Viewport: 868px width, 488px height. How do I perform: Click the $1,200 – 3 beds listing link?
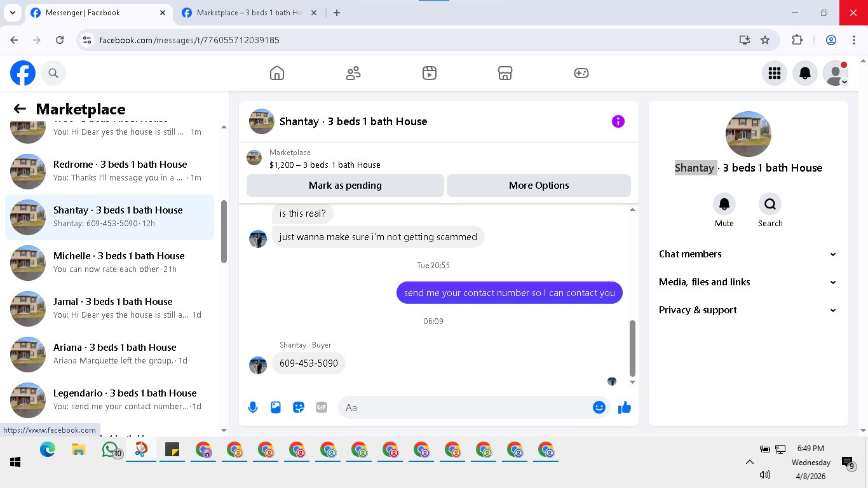pos(325,165)
